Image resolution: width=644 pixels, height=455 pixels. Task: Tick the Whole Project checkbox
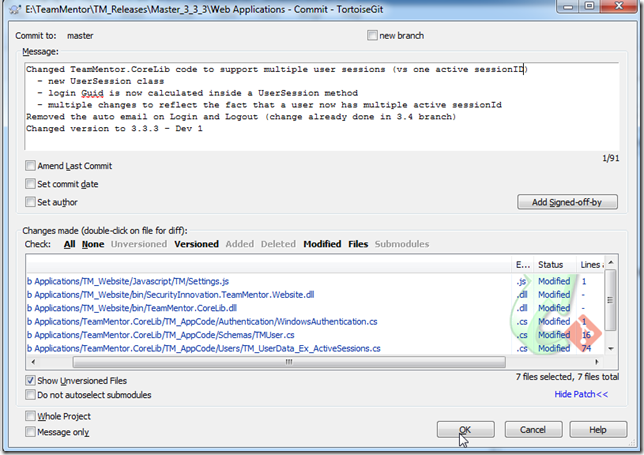(30, 416)
